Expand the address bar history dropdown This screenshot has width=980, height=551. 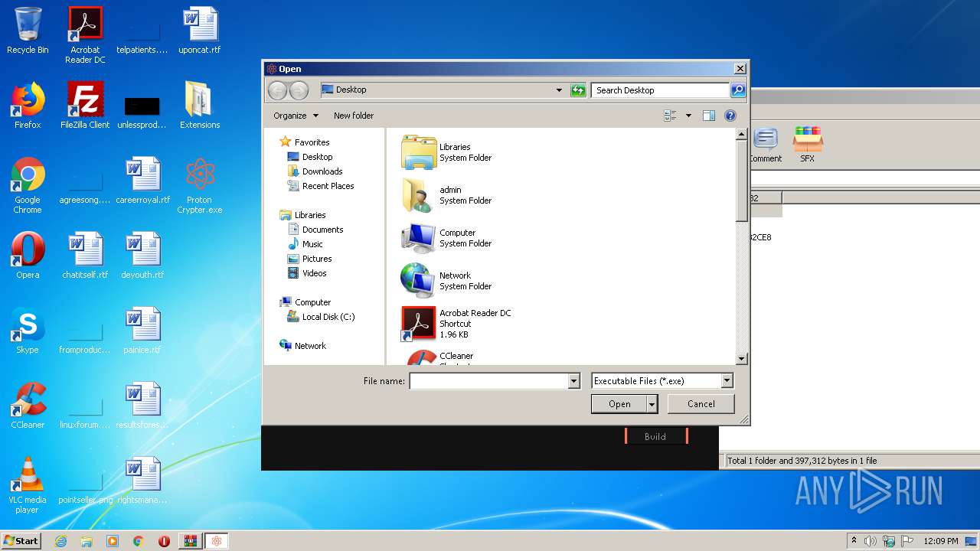click(559, 90)
